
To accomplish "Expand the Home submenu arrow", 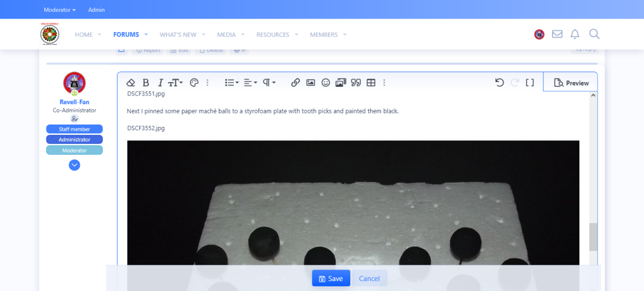I will (x=99, y=34).
